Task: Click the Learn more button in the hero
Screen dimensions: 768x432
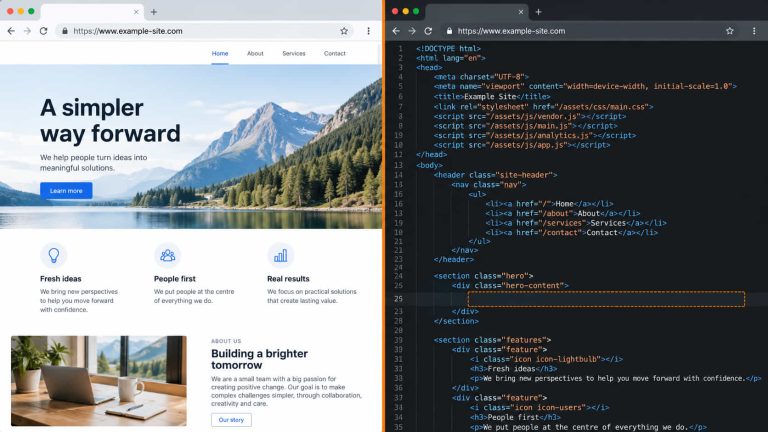Action: [66, 191]
